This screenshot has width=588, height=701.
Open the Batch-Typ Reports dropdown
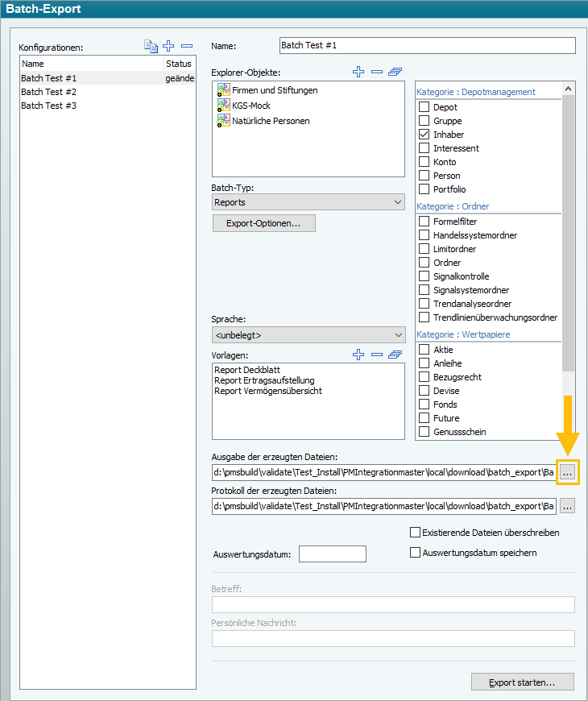tap(308, 202)
